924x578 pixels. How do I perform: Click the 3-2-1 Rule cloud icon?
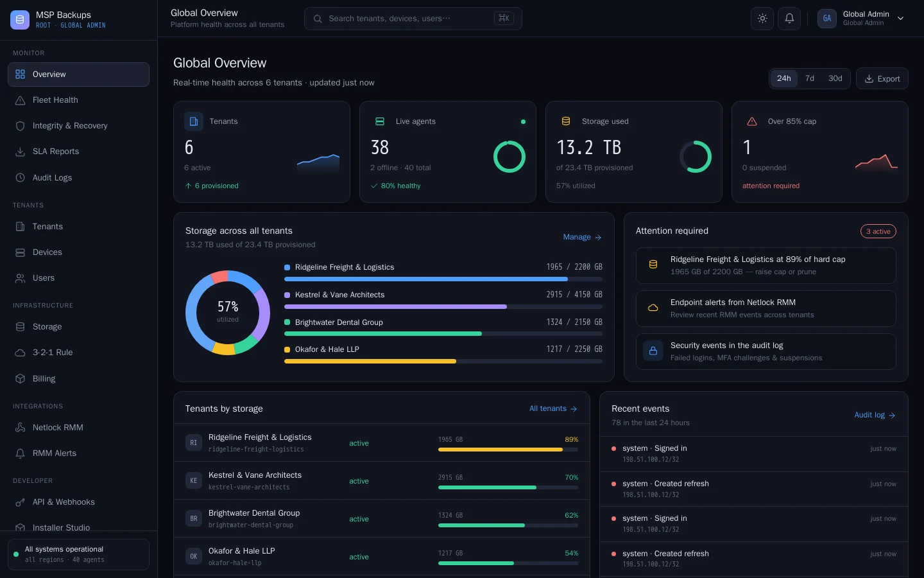[20, 353]
